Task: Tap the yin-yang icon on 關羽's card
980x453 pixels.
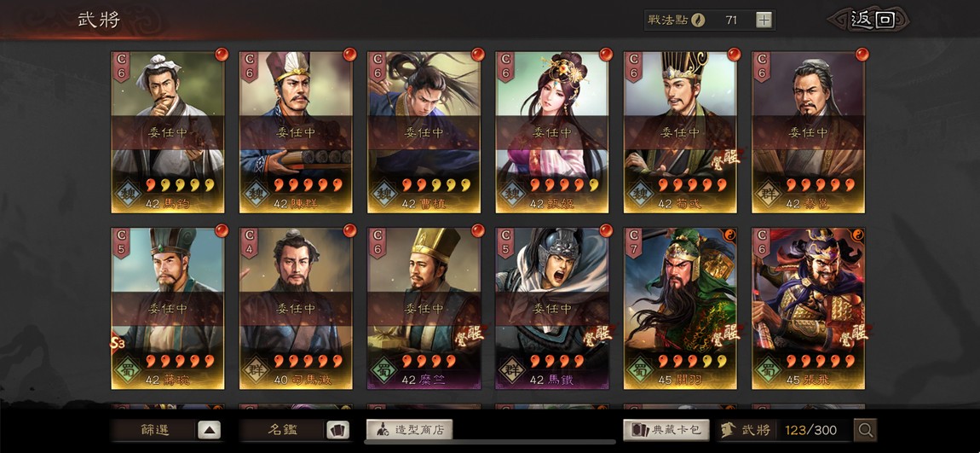Action: (x=735, y=231)
